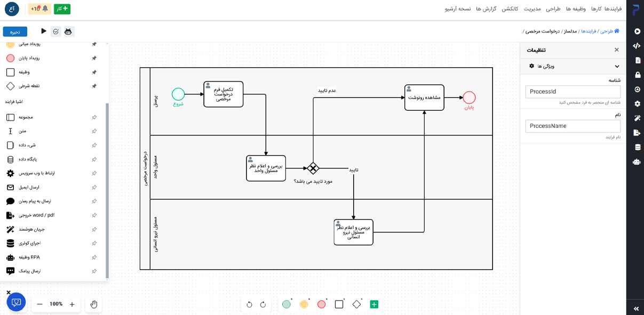
Task: Click the ذخیره save button
Action: coord(15,31)
